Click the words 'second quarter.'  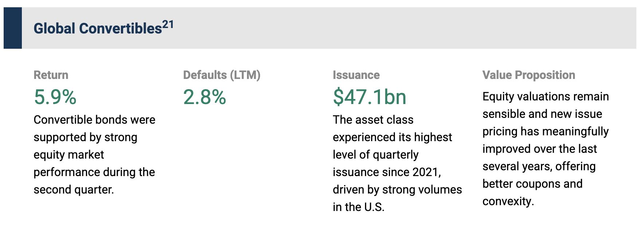point(74,190)
